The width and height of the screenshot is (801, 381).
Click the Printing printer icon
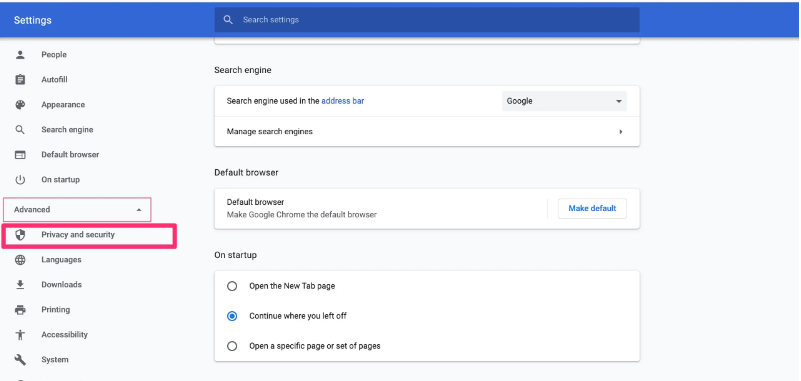[x=20, y=309]
